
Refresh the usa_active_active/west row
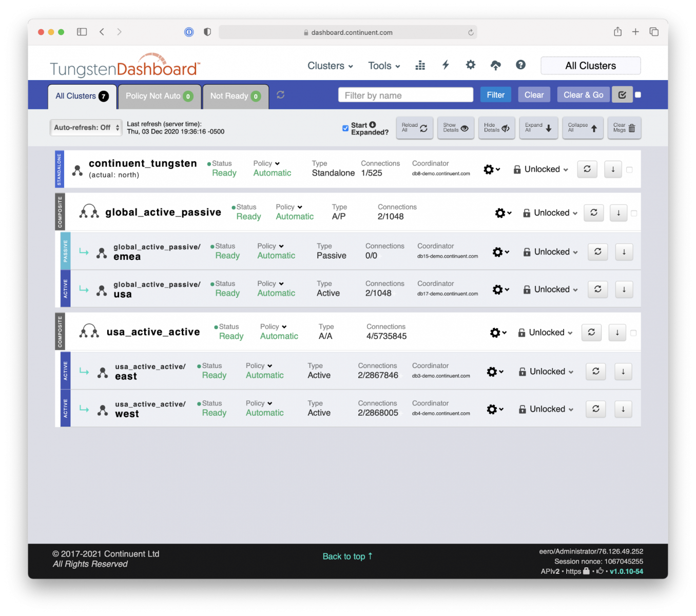(596, 409)
